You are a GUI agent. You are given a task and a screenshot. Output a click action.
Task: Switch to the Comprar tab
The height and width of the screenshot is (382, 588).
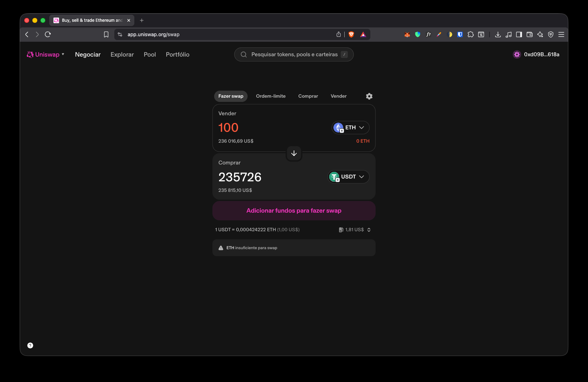(308, 96)
